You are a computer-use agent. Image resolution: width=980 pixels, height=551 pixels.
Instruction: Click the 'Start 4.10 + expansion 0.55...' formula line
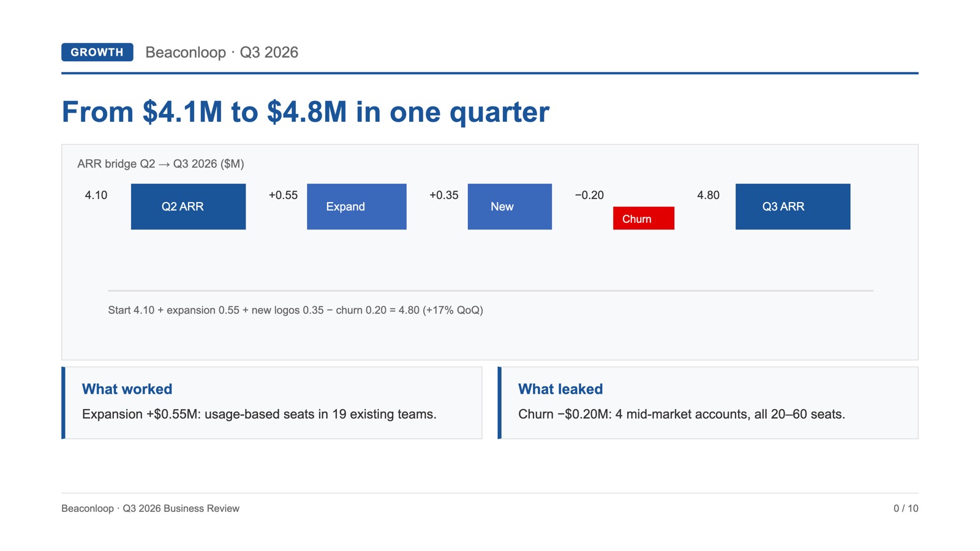pyautogui.click(x=296, y=310)
